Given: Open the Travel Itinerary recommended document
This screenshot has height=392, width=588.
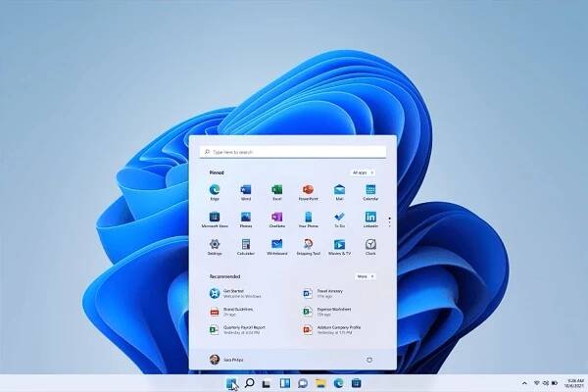Looking at the screenshot, I should 323,293.
